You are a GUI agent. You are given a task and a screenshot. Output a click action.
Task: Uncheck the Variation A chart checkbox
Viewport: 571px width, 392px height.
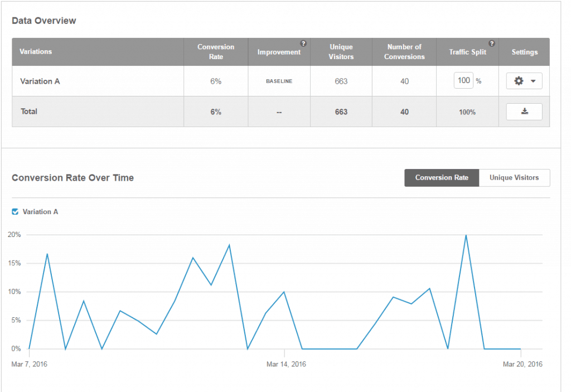15,212
